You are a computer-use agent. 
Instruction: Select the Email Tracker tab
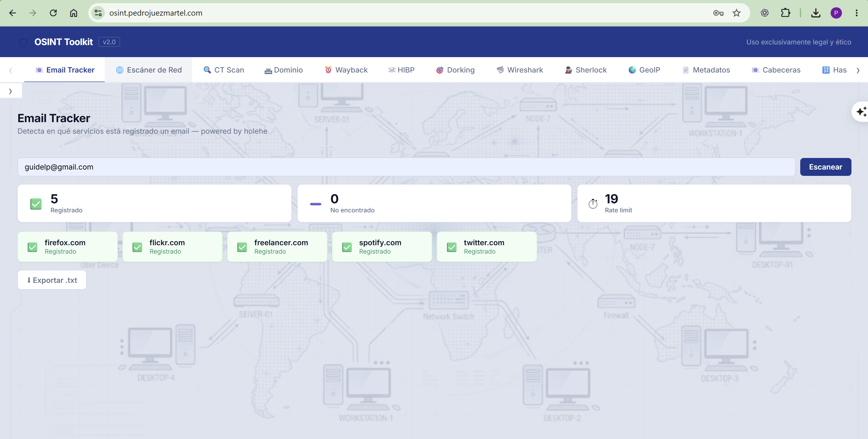[65, 70]
